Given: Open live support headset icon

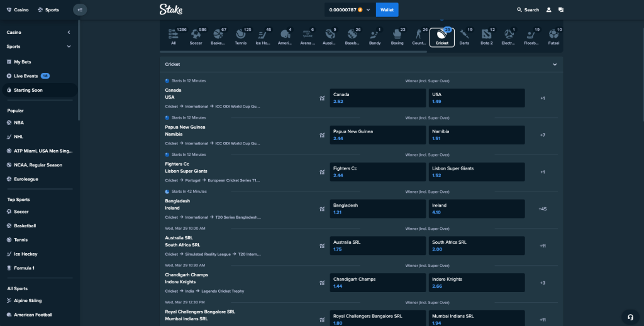Looking at the screenshot, I should (630, 317).
